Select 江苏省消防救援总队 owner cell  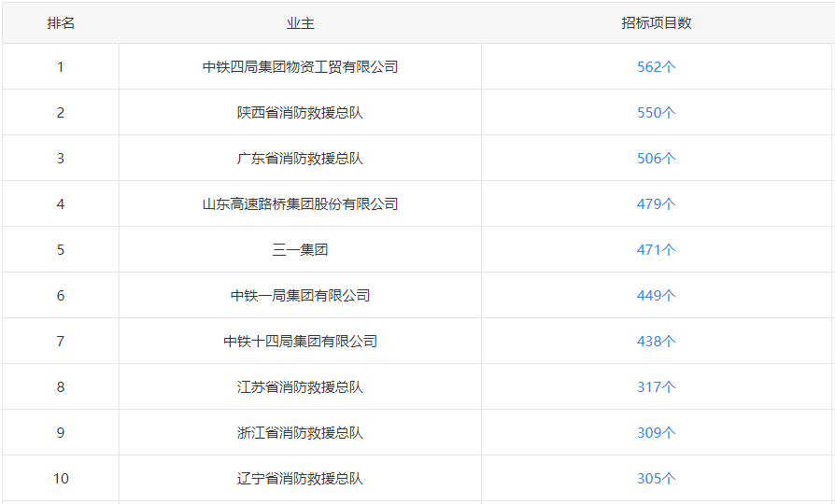pyautogui.click(x=301, y=387)
